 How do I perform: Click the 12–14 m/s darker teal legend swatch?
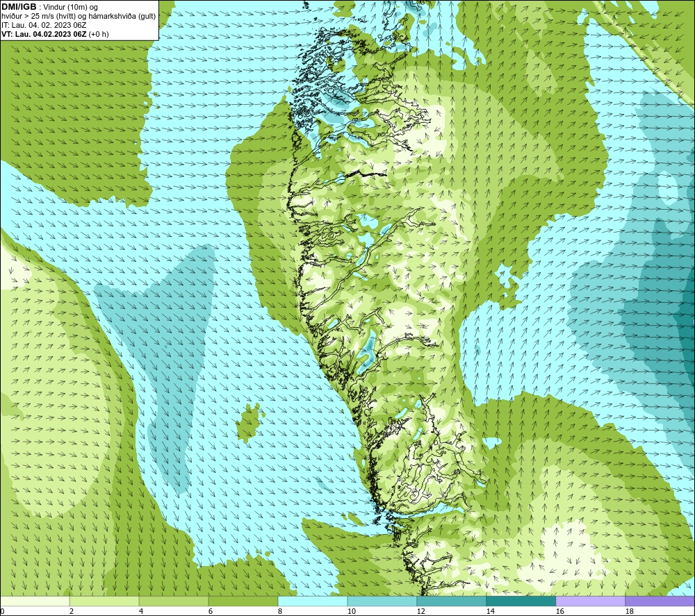tap(451, 601)
